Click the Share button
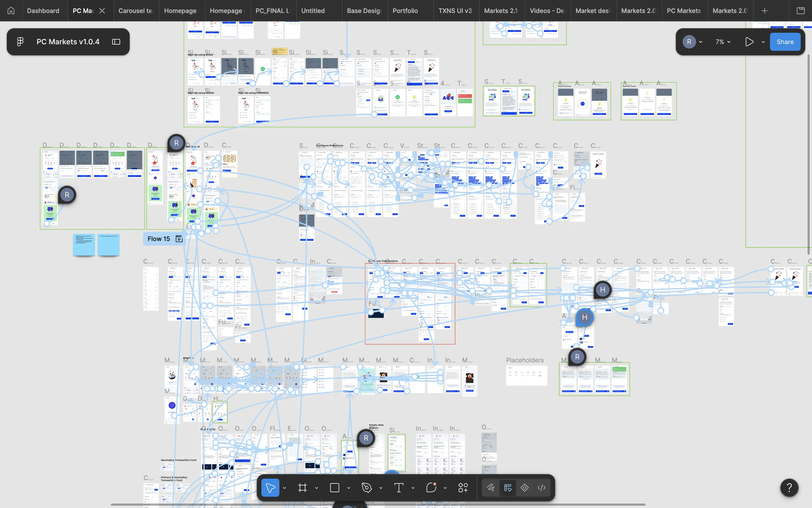812x508 pixels. (x=785, y=42)
